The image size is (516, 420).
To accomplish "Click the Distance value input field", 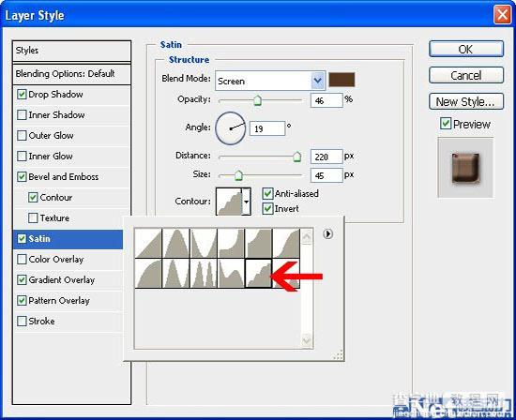I will tap(326, 157).
